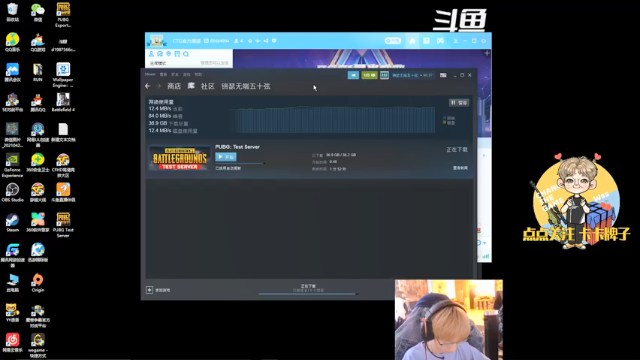Switch Steam to Big Picture mode

click(443, 75)
